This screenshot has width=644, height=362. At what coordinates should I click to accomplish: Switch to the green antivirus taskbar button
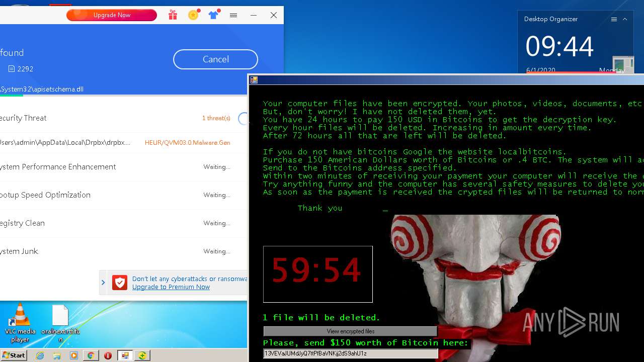142,355
